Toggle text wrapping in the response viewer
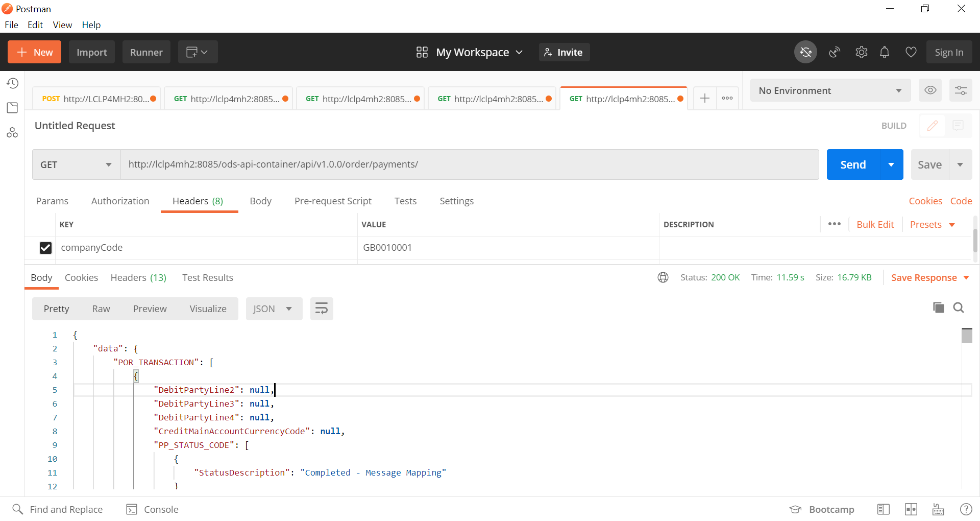980x521 pixels. [x=321, y=309]
